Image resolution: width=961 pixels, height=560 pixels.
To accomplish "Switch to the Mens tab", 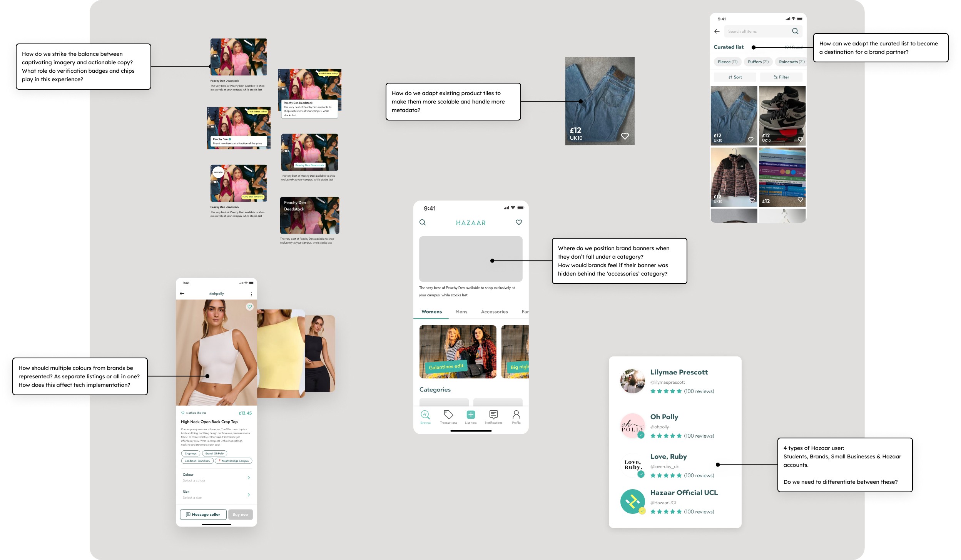I will [x=461, y=312].
